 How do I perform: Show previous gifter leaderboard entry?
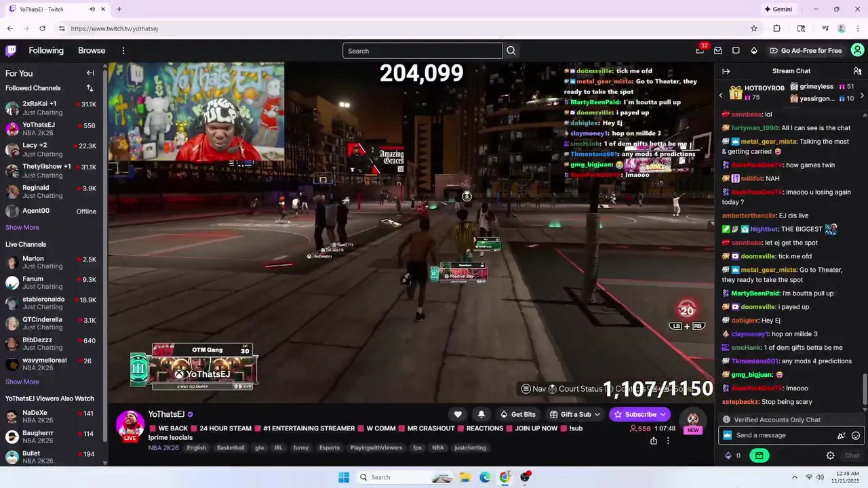point(721,96)
